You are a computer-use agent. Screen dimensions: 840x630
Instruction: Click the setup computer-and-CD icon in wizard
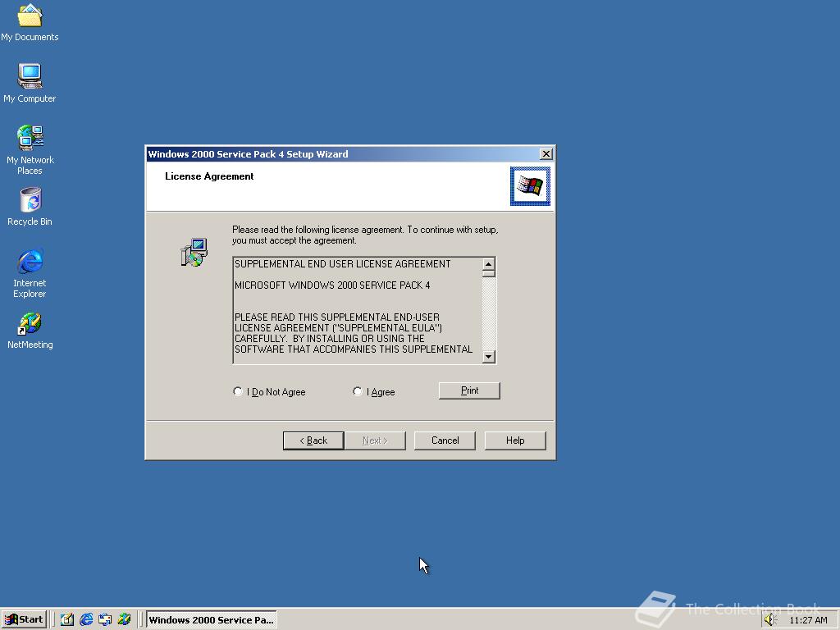(194, 253)
